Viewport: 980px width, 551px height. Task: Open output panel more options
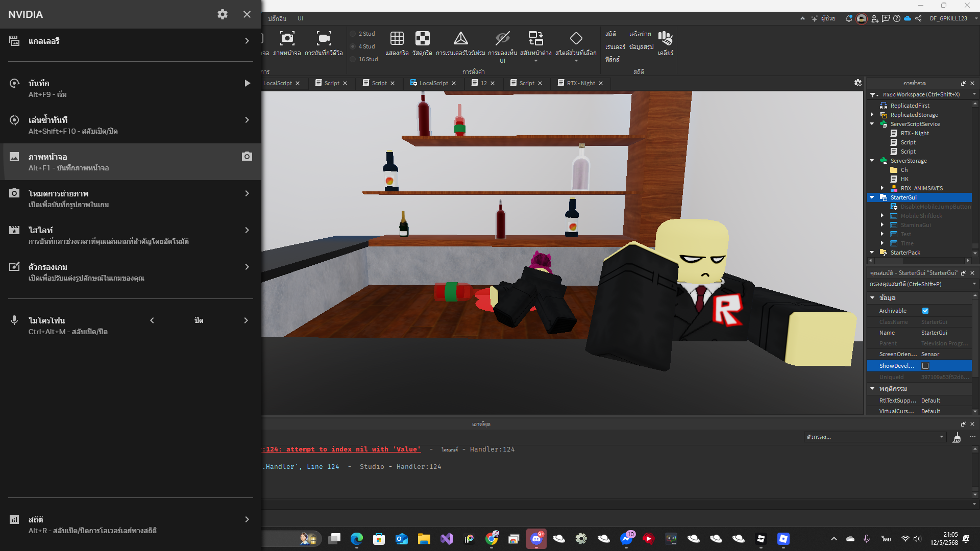point(973,437)
